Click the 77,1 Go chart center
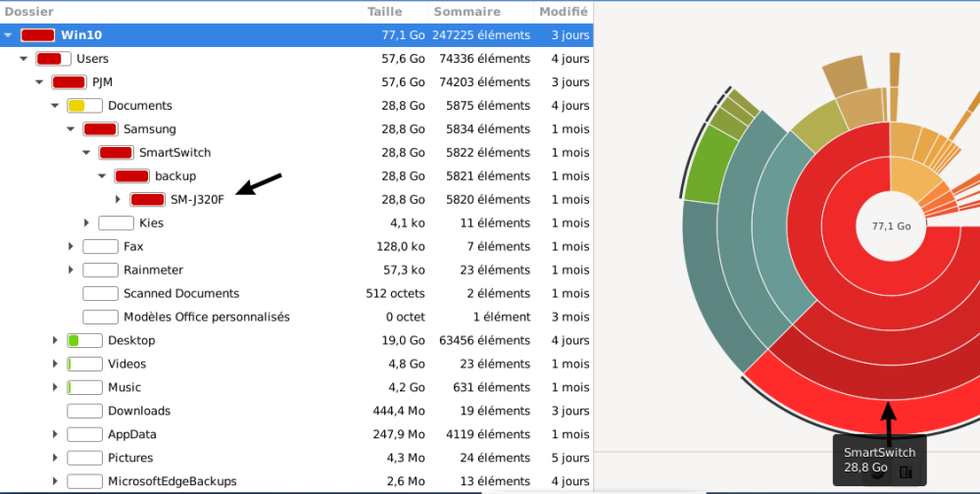This screenshot has width=980, height=494. point(891,225)
